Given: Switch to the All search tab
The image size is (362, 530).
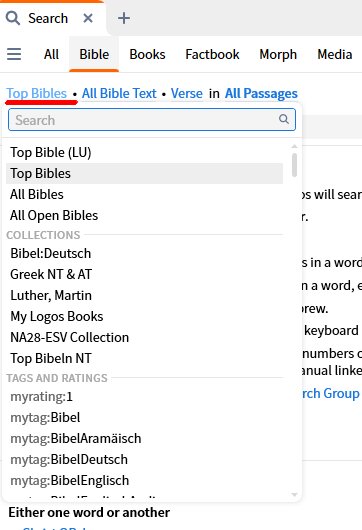Looking at the screenshot, I should point(51,54).
